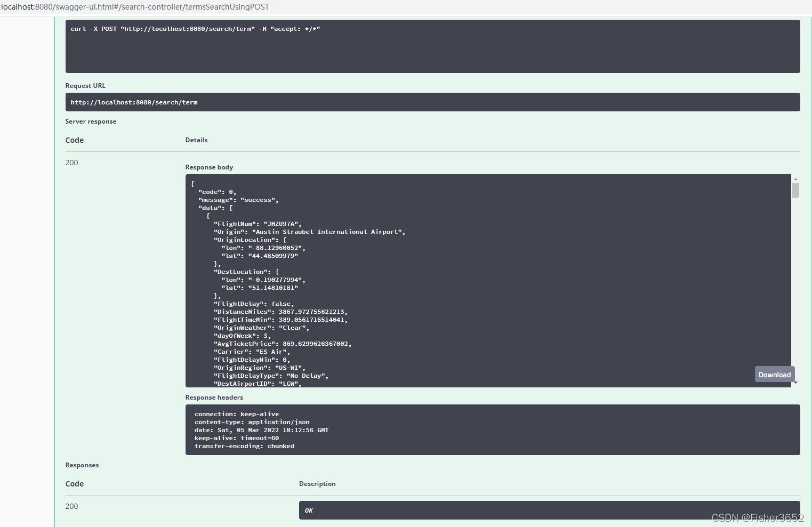Click the "Code" header under Server response
Viewport: 812px width, 527px height.
click(x=75, y=140)
